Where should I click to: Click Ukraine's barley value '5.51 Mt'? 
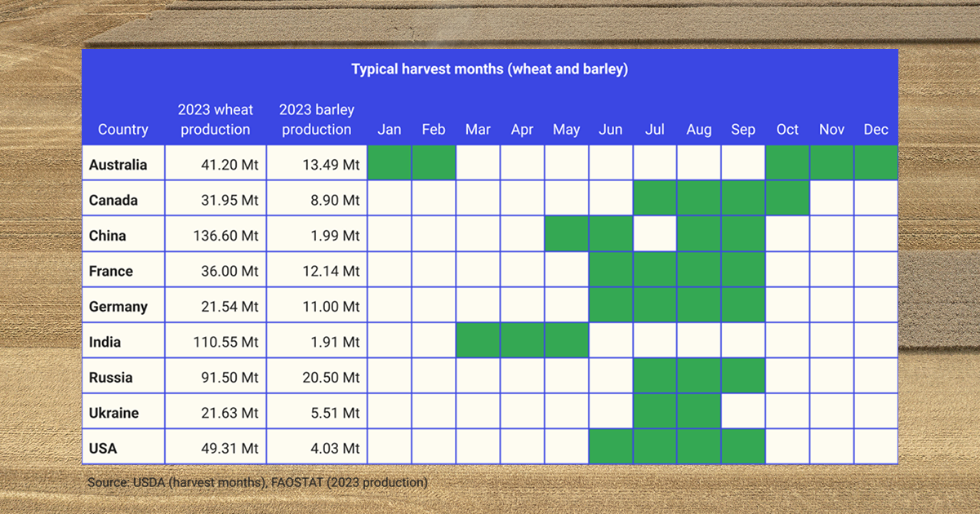(x=334, y=413)
